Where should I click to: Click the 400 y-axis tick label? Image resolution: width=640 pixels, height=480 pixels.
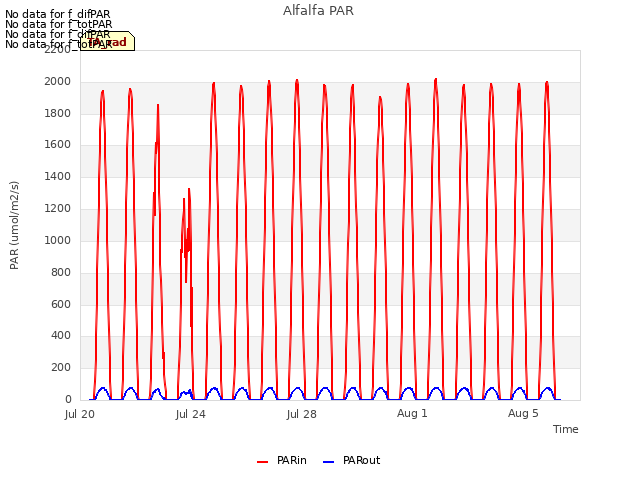(61, 336)
